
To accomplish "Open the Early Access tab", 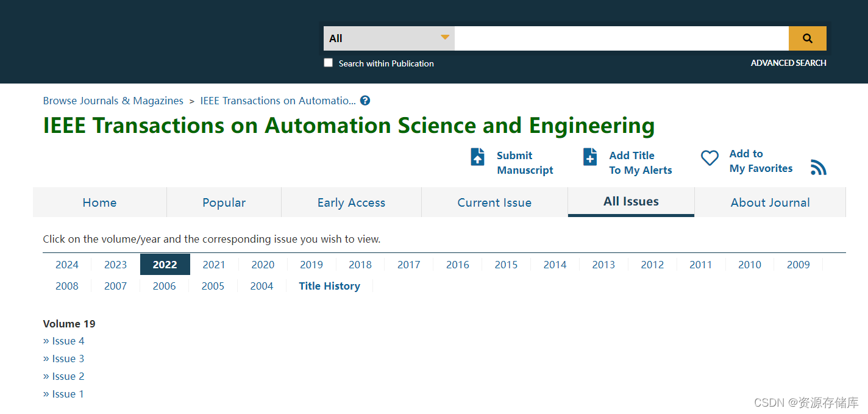I will [x=351, y=202].
